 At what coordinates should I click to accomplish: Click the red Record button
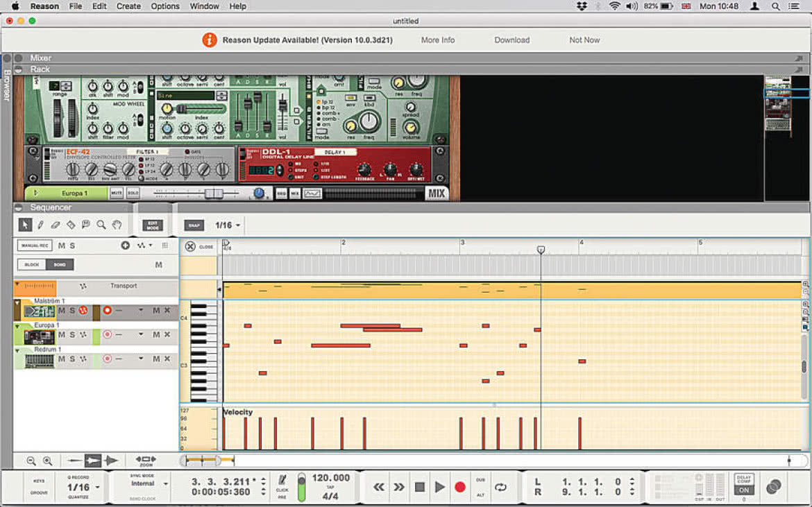tap(459, 487)
